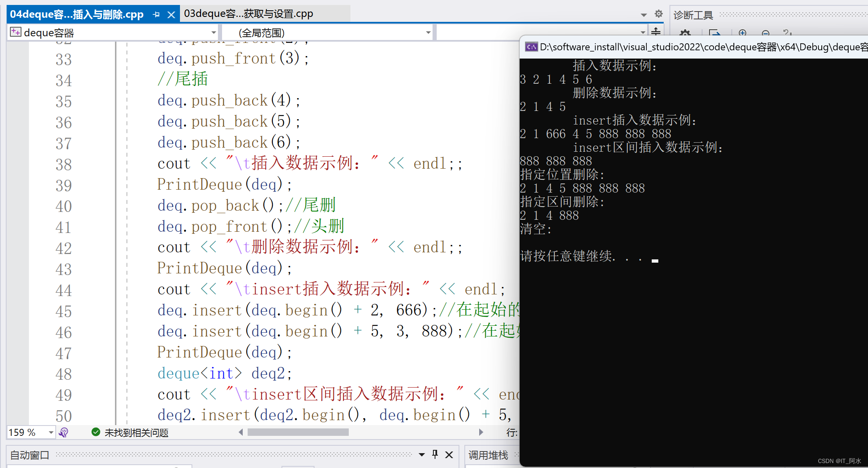The height and width of the screenshot is (468, 868).
Task: Click the deque<int> deq2; declaration
Action: tap(225, 373)
